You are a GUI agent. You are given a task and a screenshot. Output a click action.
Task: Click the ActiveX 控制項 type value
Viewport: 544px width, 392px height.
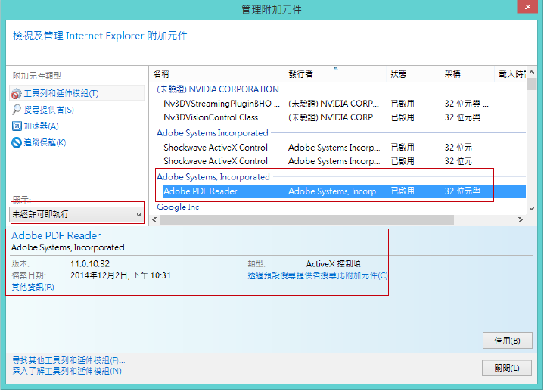(x=334, y=264)
